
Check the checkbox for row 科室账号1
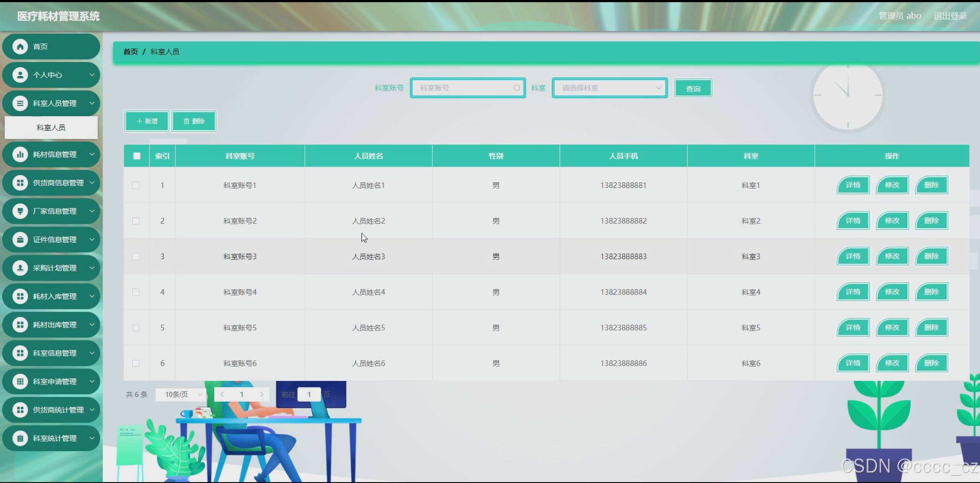pos(136,185)
